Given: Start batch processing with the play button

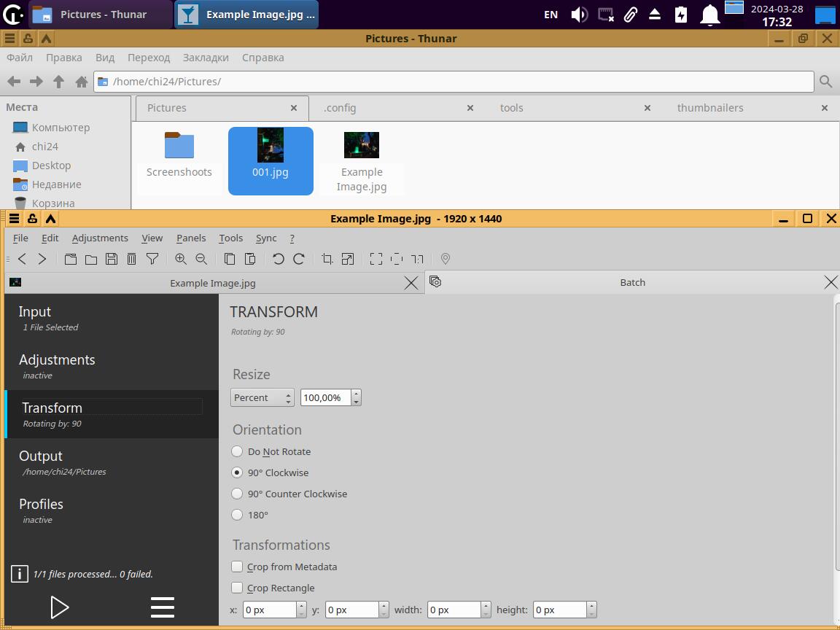Looking at the screenshot, I should (59, 607).
